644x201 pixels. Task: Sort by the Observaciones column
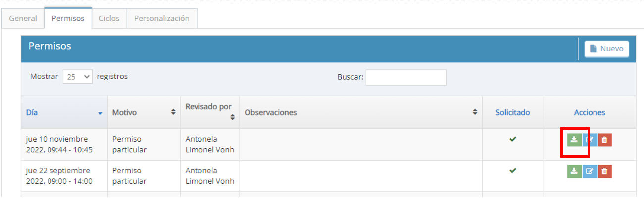tap(361, 112)
